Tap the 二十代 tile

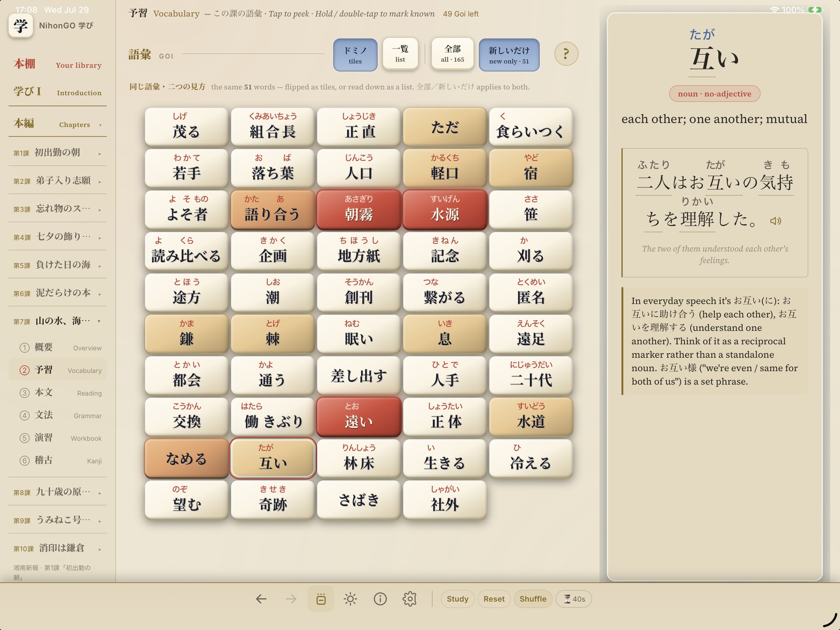click(x=531, y=375)
